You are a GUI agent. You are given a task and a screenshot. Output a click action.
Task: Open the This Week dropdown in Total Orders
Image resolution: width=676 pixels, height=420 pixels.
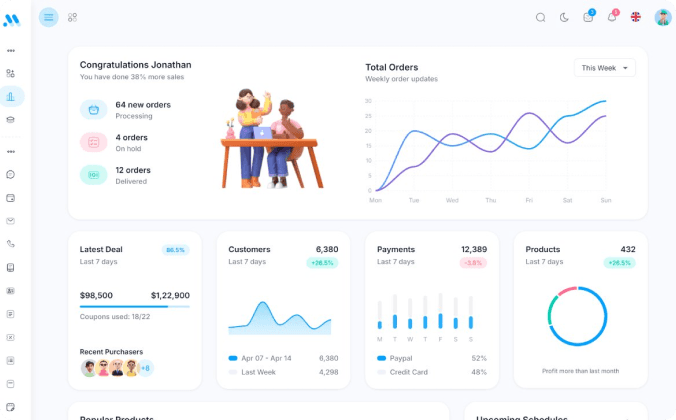coord(604,68)
